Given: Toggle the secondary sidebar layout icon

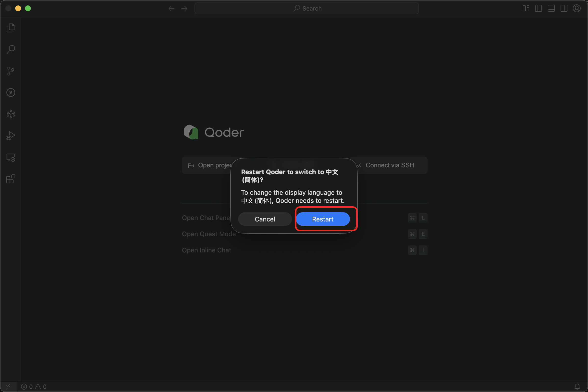Looking at the screenshot, I should (564, 8).
